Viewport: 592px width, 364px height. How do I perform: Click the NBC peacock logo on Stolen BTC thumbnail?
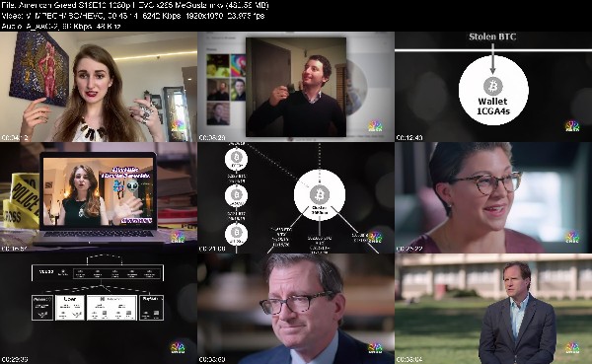572,125
